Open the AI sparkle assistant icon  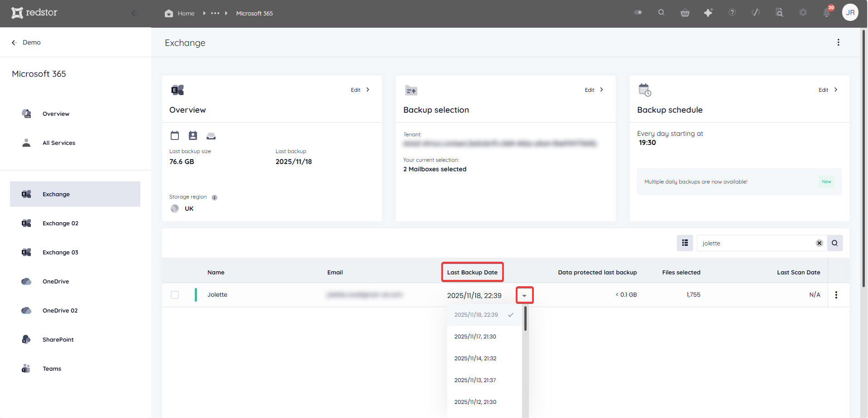tap(708, 13)
